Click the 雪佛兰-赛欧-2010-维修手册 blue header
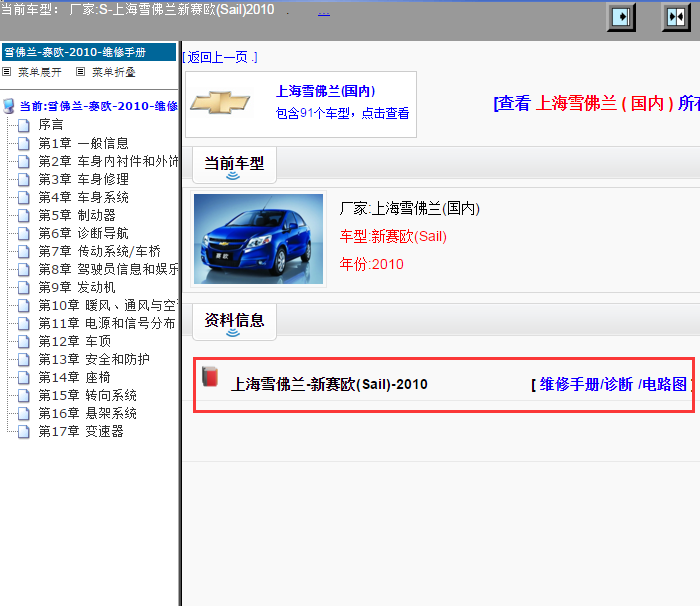 (89, 52)
